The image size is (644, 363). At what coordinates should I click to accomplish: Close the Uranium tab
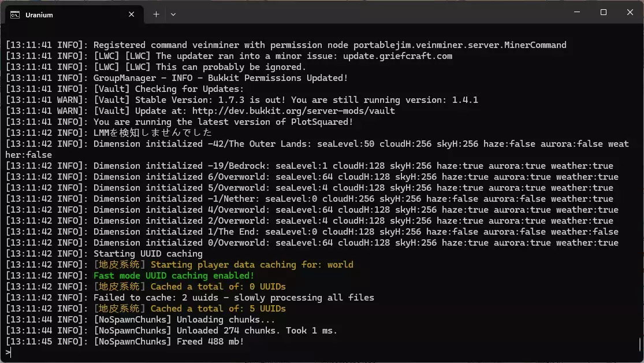coord(132,14)
